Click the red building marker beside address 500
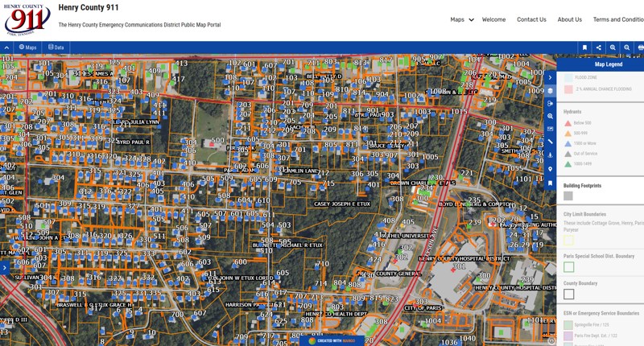Image resolution: width=644 pixels, height=346 pixels. (212, 144)
